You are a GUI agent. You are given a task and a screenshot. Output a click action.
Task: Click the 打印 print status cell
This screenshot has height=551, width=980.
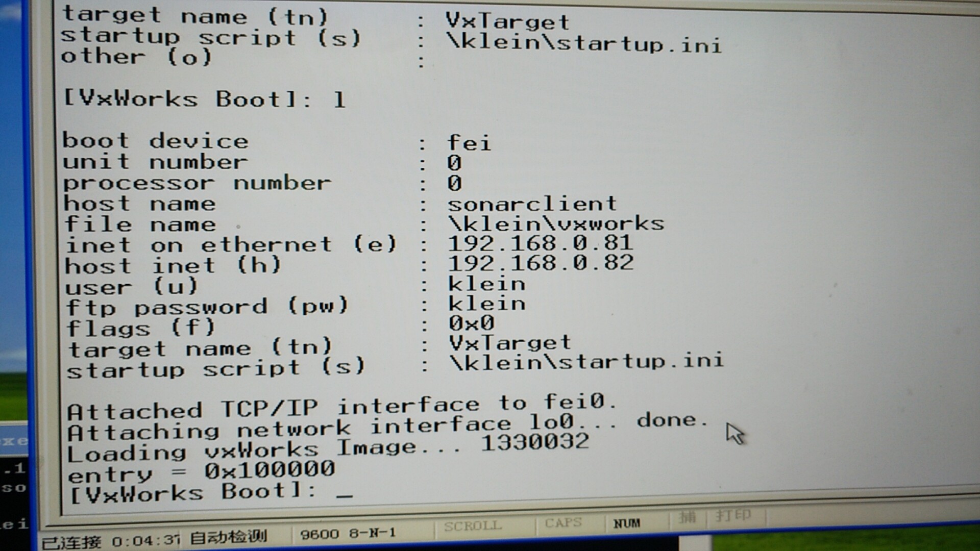click(733, 516)
